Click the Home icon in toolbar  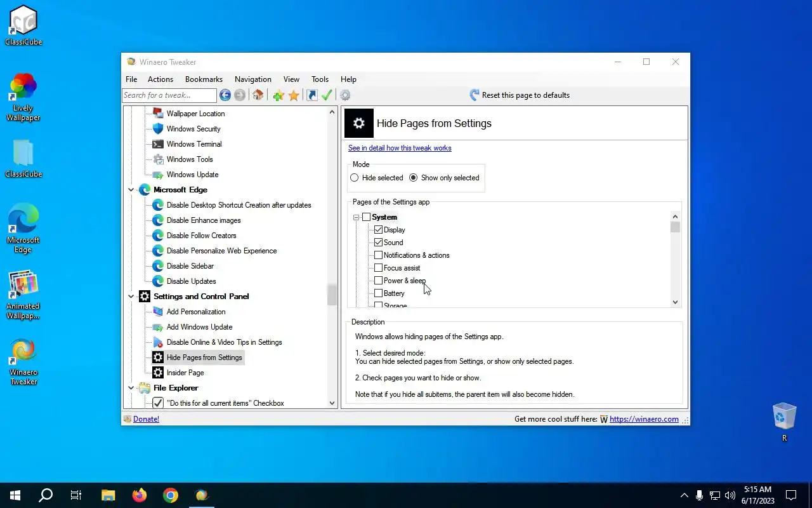(258, 95)
